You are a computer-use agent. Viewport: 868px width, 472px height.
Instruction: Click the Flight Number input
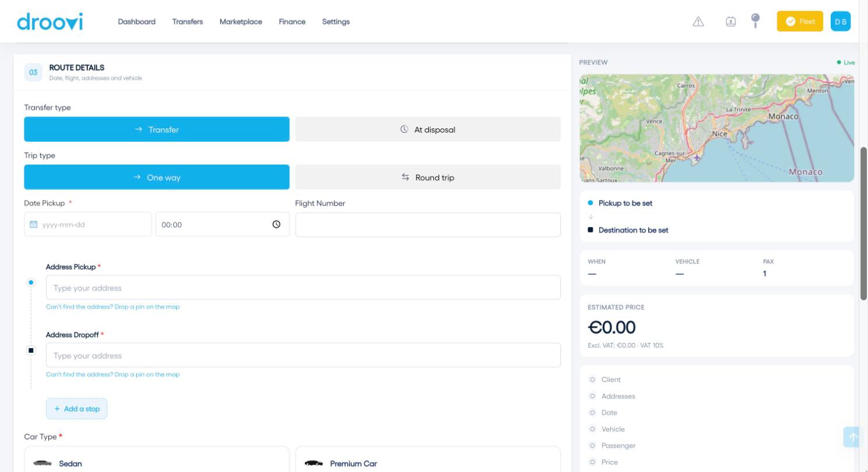coord(428,224)
